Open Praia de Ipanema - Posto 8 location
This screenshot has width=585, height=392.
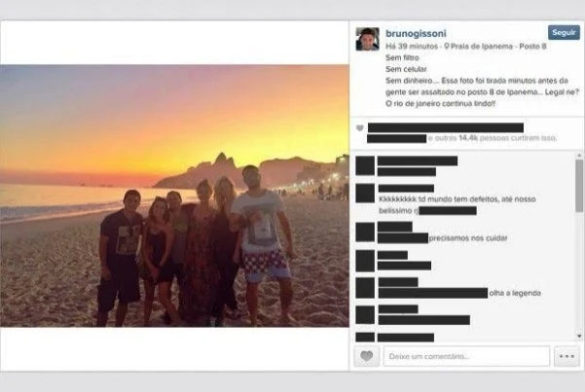[x=498, y=47]
